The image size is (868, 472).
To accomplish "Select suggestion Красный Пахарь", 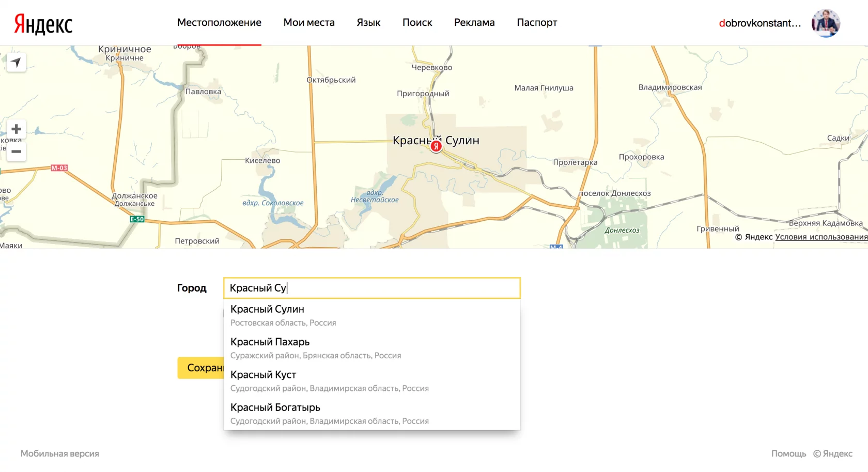I will click(x=372, y=348).
